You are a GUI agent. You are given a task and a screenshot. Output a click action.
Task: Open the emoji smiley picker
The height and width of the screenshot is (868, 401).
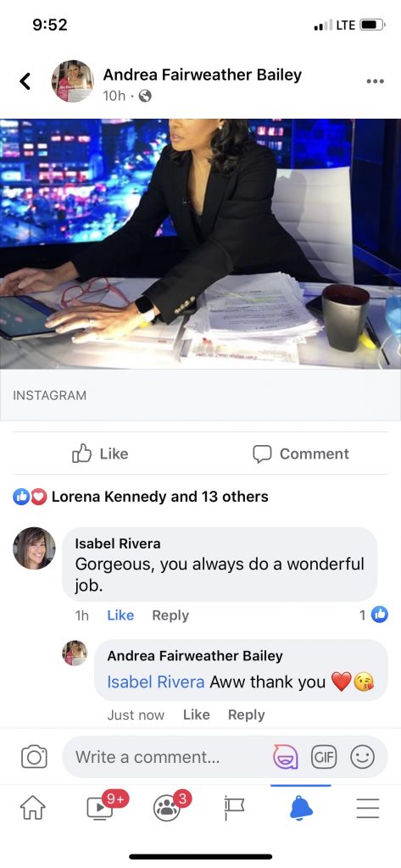(363, 757)
